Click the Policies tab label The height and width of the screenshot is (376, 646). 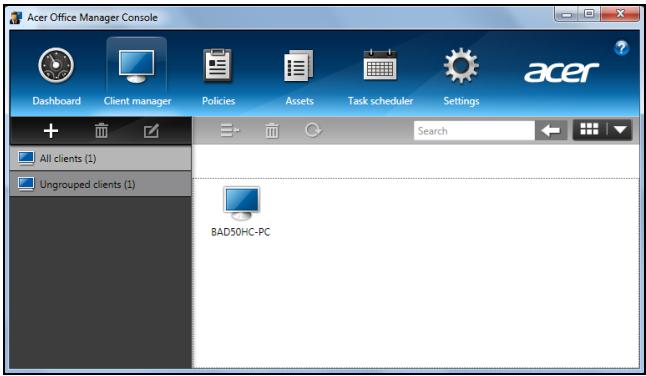coord(218,101)
